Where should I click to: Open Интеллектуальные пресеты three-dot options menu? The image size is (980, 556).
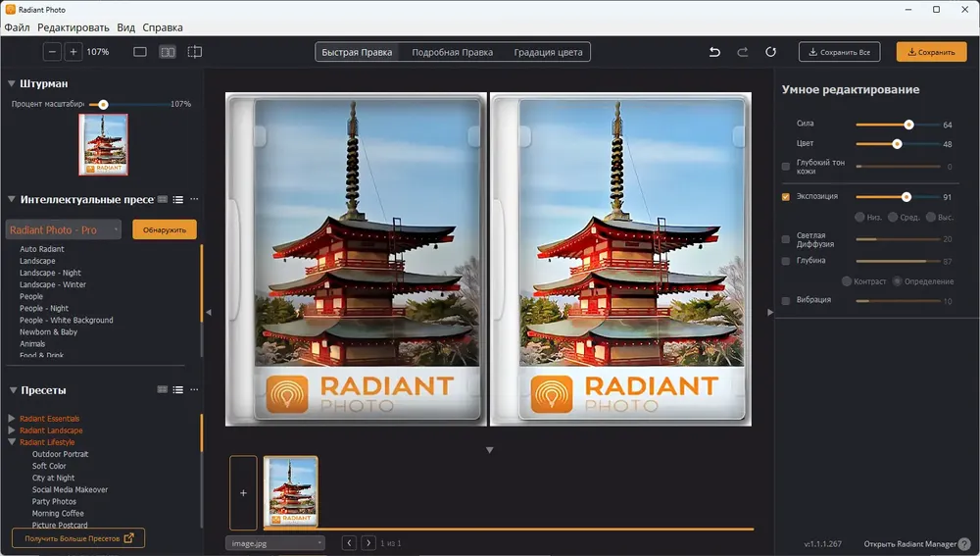coord(194,199)
